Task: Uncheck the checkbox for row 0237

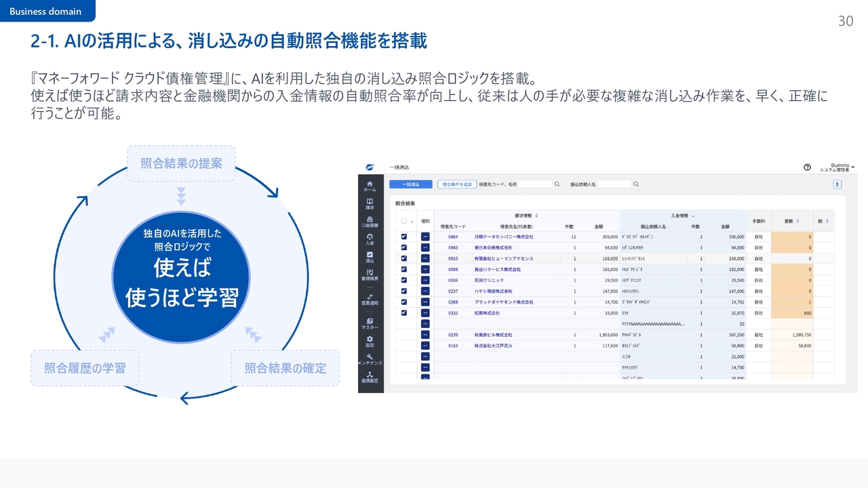Action: coord(404,291)
